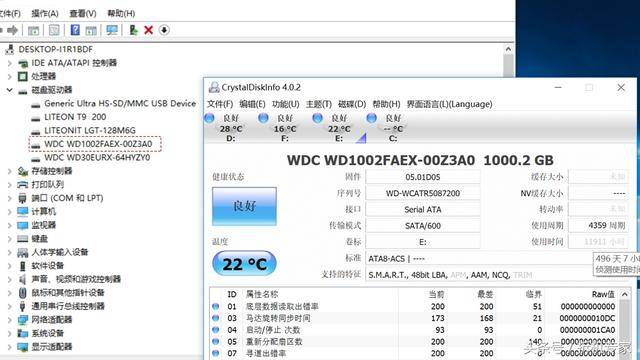Click the 声音、视频和游戏控制器 speaker icon

(x=23, y=279)
